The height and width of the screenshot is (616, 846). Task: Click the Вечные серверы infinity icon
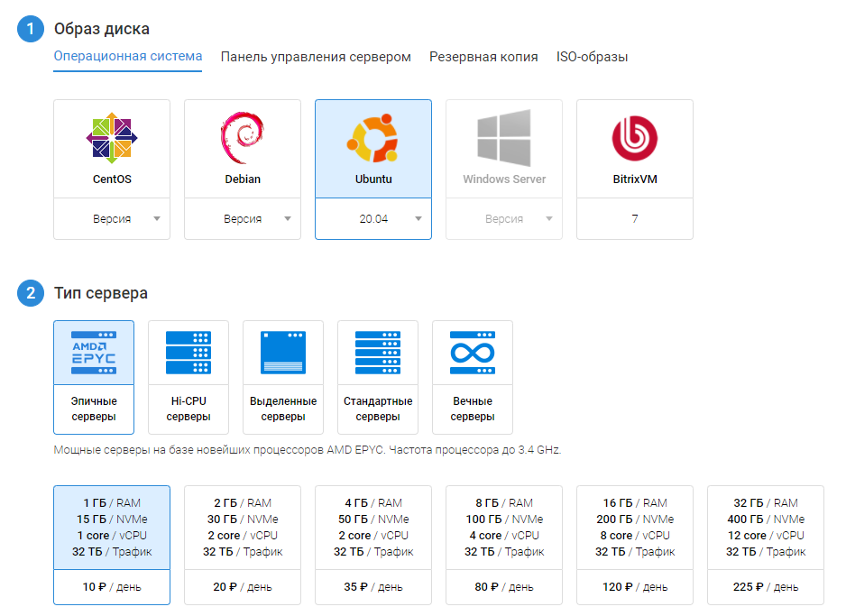(473, 352)
